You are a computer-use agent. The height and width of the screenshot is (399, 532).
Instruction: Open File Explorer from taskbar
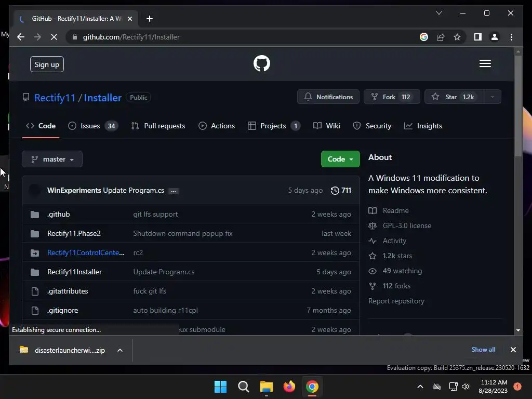267,387
